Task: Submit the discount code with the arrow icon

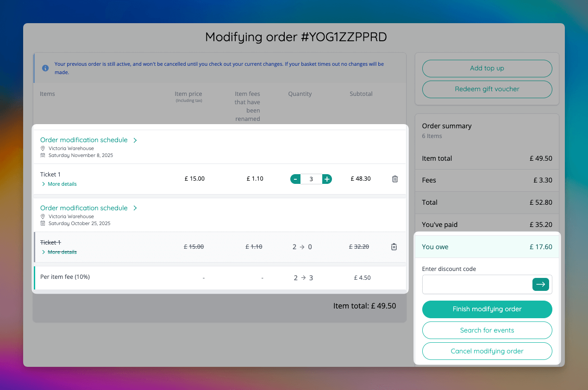Action: point(540,284)
